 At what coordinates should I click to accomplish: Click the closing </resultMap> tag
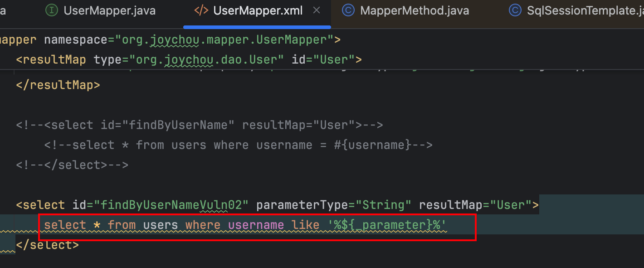[58, 84]
